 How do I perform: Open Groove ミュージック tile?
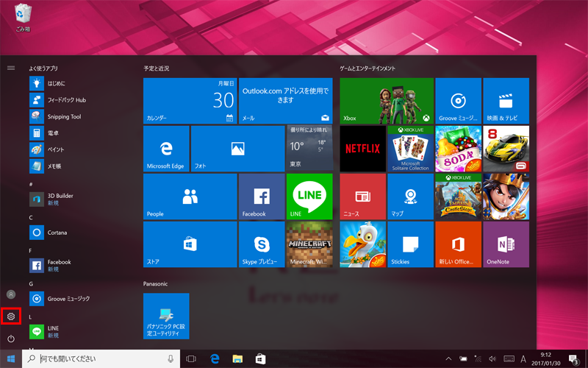458,101
